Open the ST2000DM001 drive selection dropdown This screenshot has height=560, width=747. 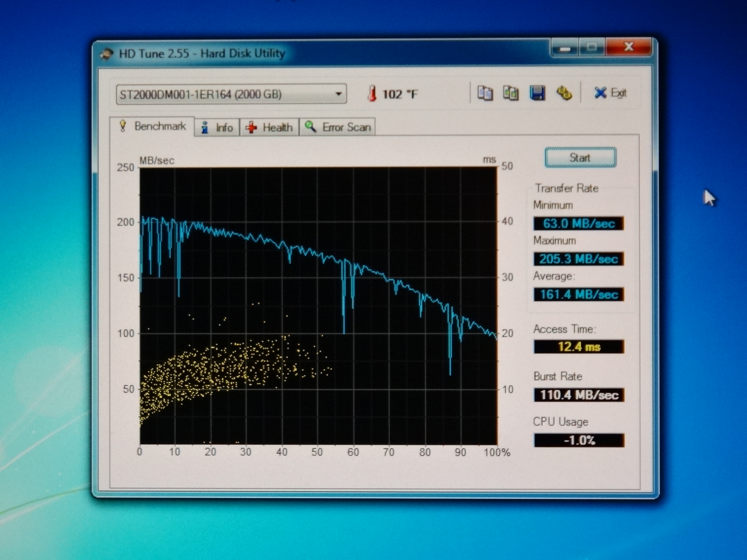231,94
